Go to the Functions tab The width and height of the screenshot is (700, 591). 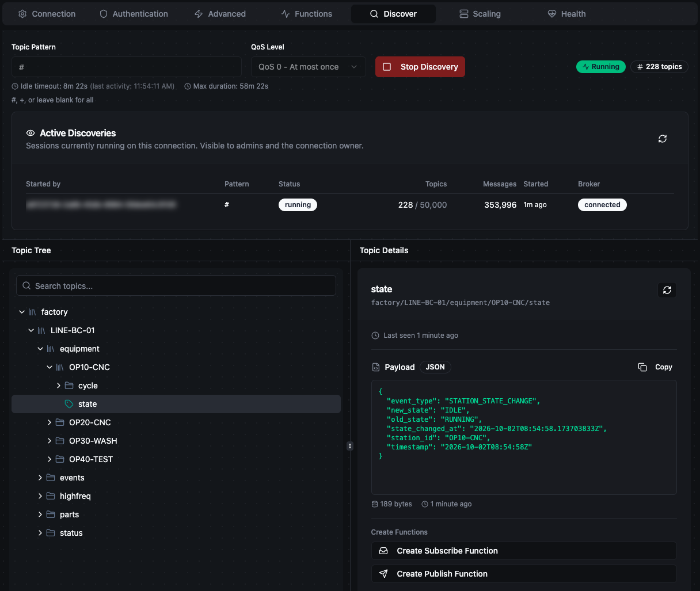307,14
